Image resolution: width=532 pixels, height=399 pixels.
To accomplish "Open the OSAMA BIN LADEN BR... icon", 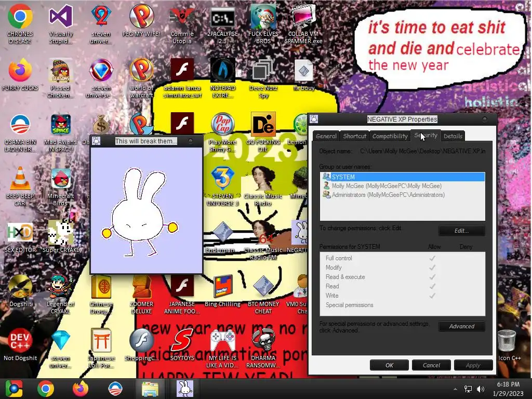I will click(20, 132).
